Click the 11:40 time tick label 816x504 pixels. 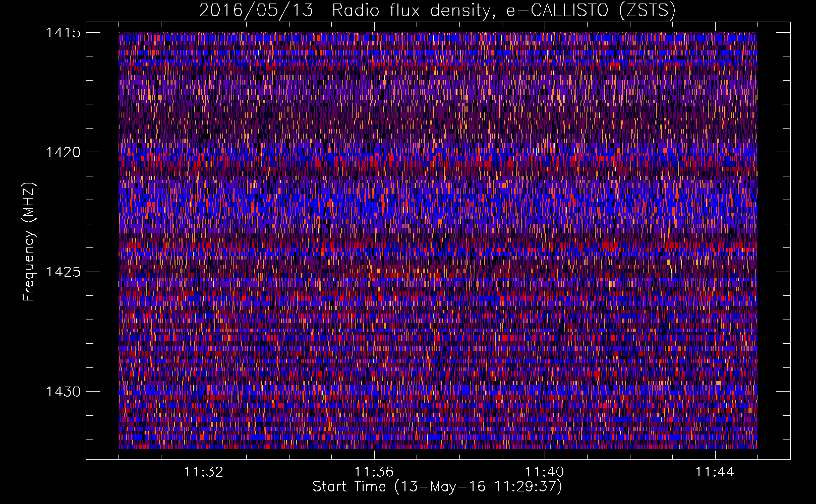tap(545, 472)
